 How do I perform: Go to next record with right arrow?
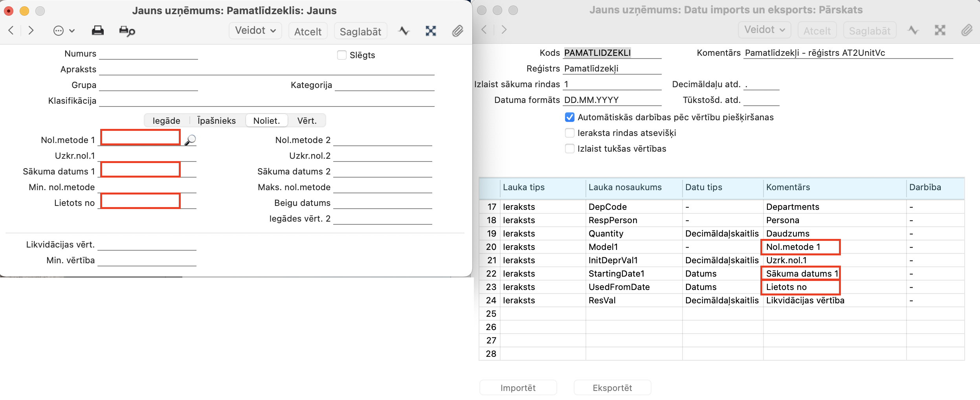(x=31, y=31)
